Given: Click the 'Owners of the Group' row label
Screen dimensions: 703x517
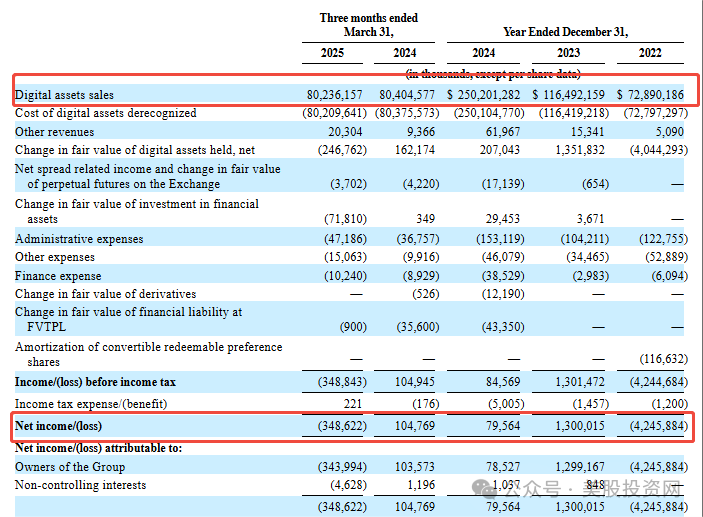Looking at the screenshot, I should click(x=70, y=467).
